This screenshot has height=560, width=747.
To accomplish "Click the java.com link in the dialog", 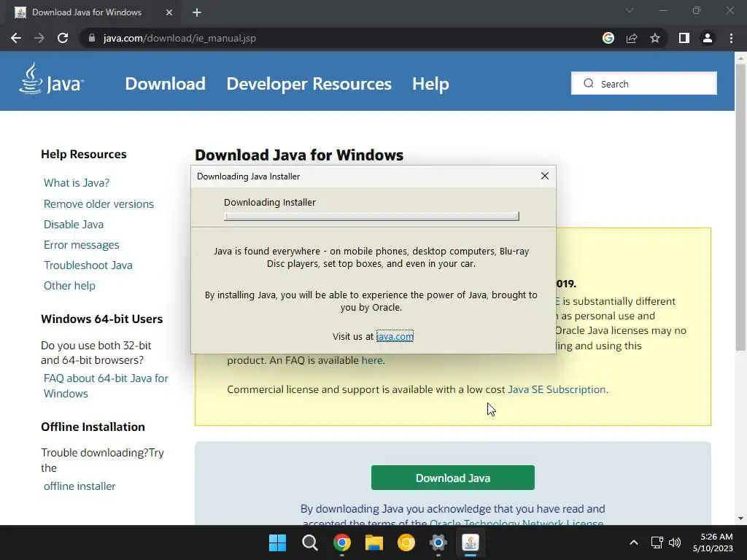I will point(395,336).
